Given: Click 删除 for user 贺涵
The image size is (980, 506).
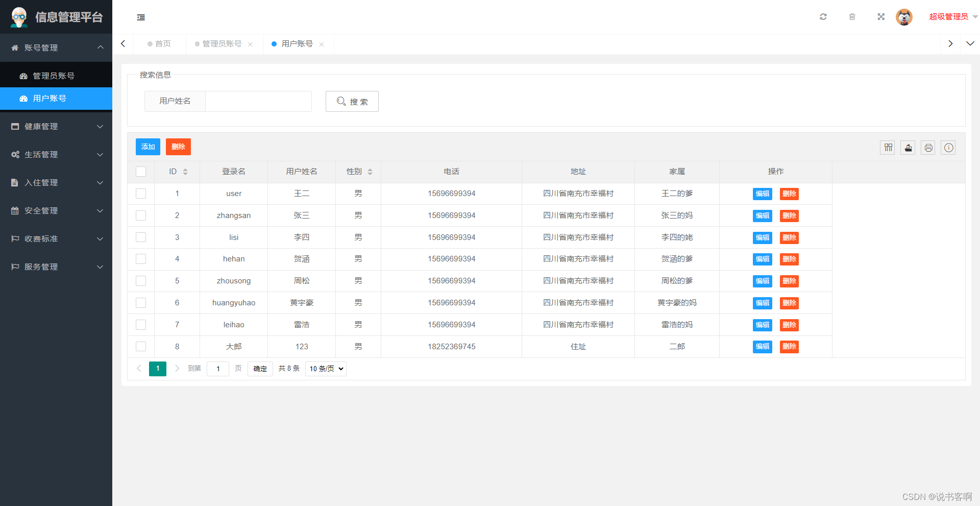Looking at the screenshot, I should click(789, 259).
